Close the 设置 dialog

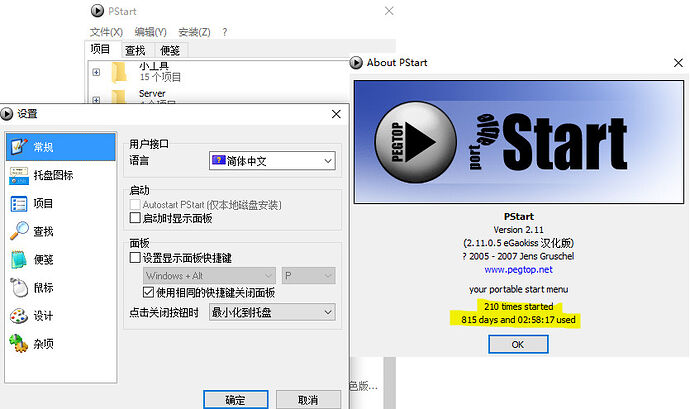coord(336,114)
